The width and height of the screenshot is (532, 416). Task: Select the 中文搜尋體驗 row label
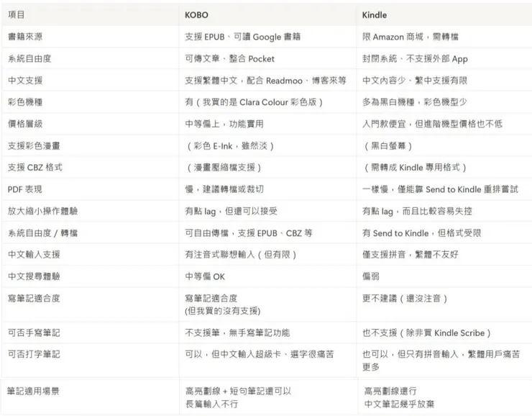(34, 276)
